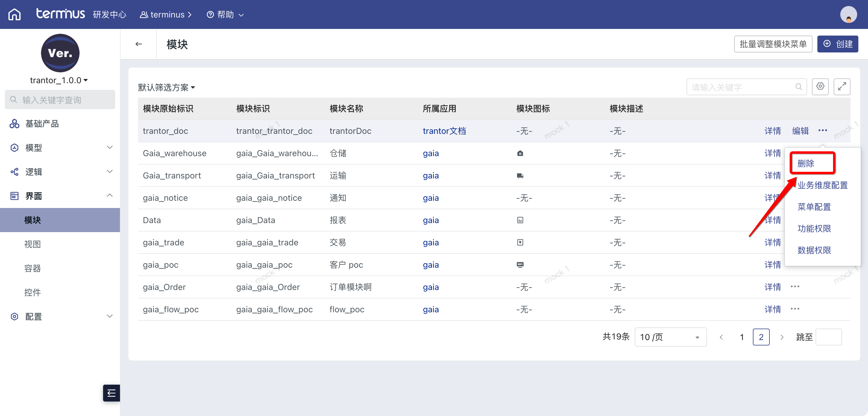This screenshot has height=416, width=868.
Task: Click the back arrow beside 模块 title
Action: pos(139,44)
